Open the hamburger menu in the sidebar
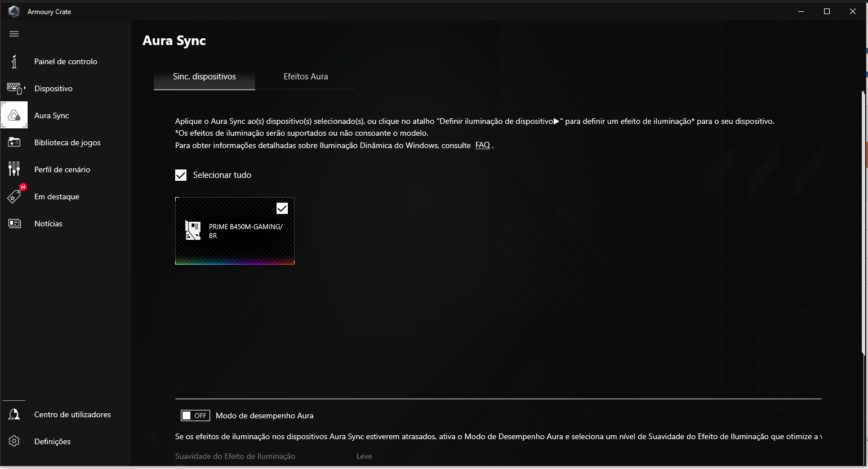 pyautogui.click(x=14, y=34)
